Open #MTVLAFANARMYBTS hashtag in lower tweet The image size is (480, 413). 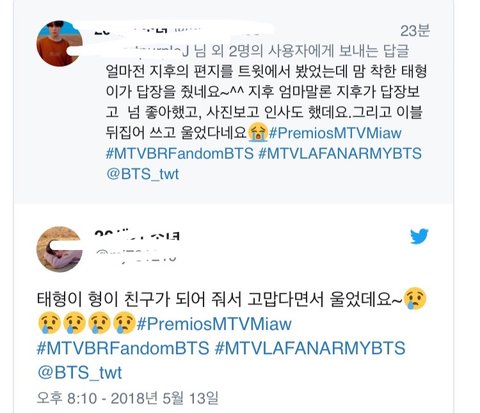click(x=310, y=348)
